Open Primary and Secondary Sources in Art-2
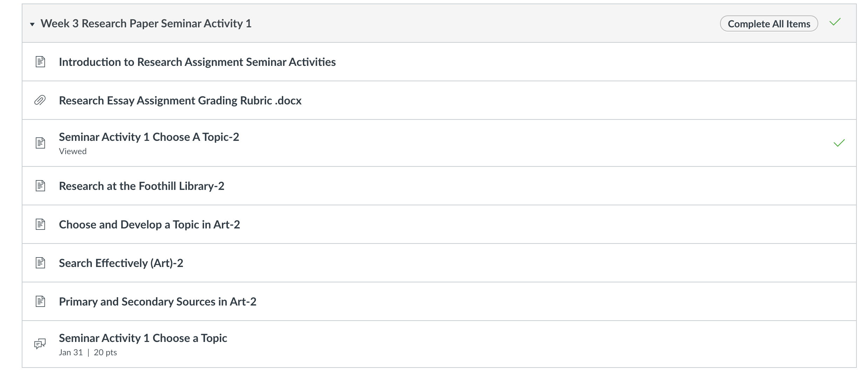Image resolution: width=868 pixels, height=377 pixels. click(158, 302)
